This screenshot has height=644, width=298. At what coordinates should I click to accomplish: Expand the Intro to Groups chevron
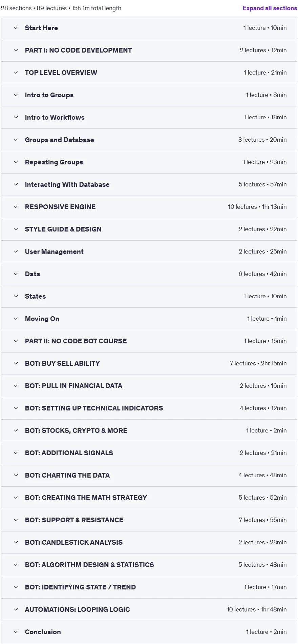point(16,95)
